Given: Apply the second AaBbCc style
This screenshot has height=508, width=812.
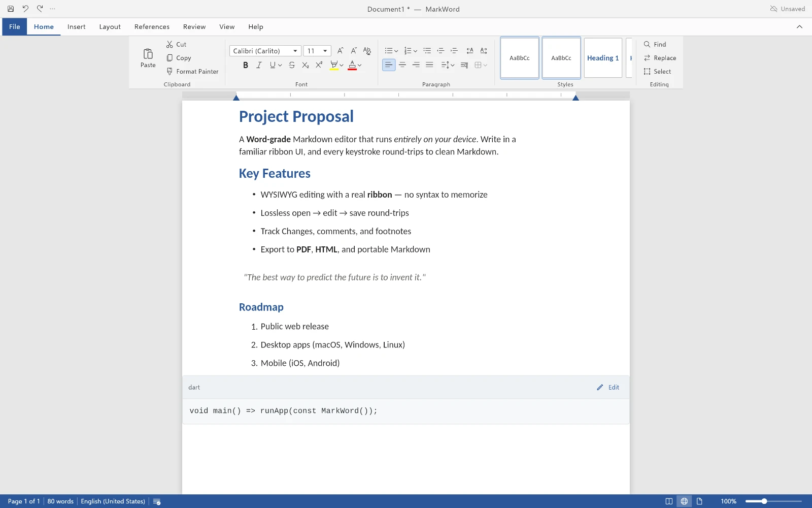Looking at the screenshot, I should [561, 58].
